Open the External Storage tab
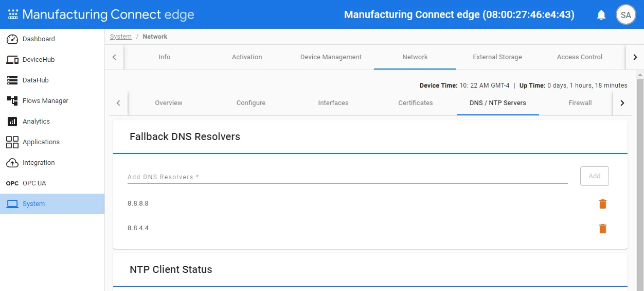The image size is (644, 291). pos(497,57)
